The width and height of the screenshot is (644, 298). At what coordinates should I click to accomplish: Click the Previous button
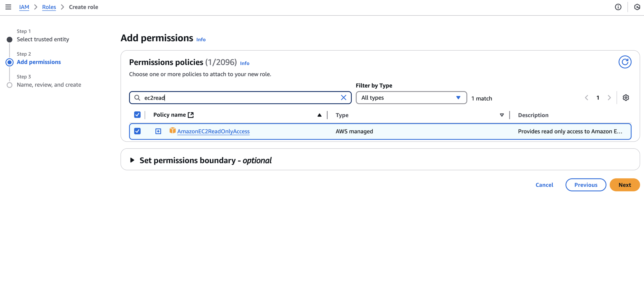pos(585,185)
